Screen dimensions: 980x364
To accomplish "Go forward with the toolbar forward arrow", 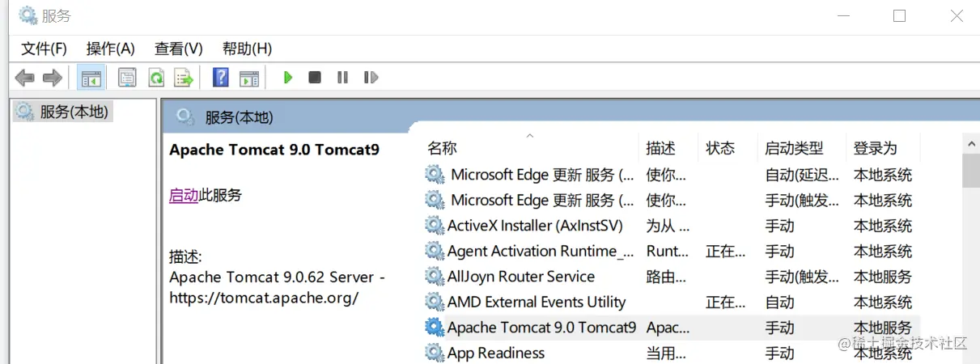I will 53,78.
